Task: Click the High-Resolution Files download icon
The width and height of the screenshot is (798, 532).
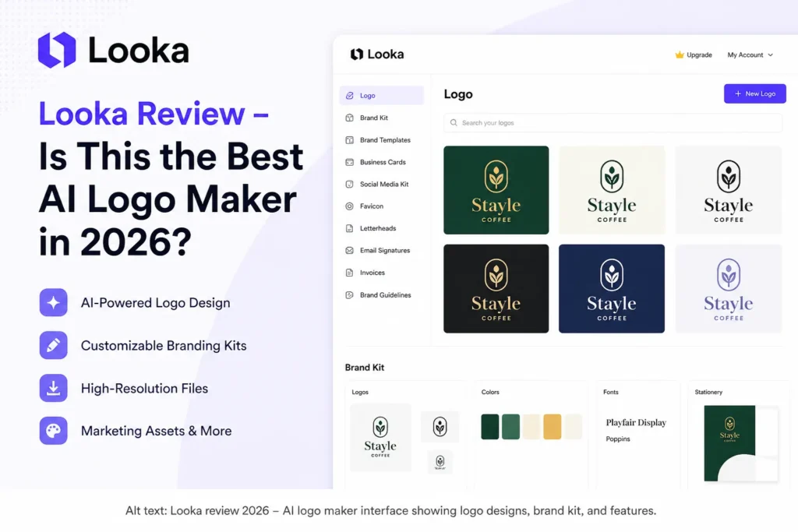Action: tap(54, 388)
